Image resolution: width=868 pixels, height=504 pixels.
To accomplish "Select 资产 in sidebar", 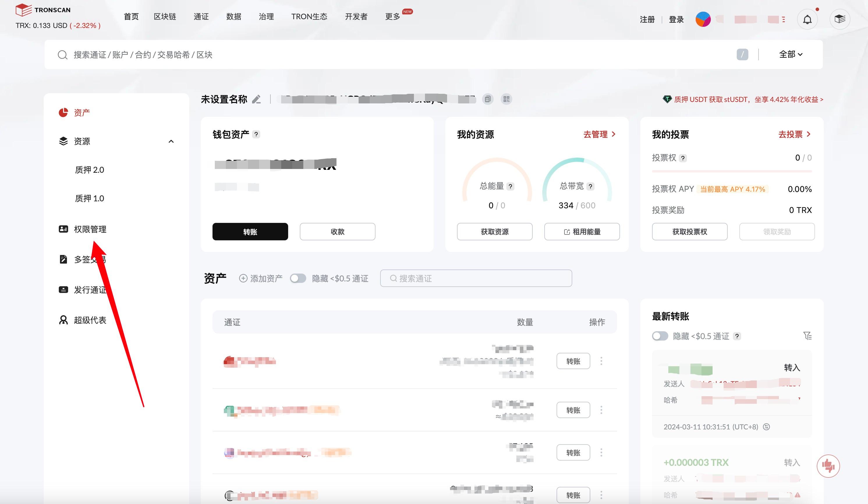I will coord(82,112).
